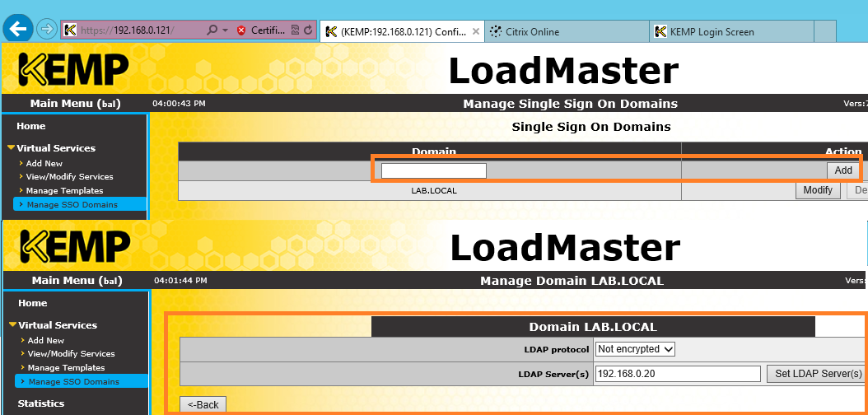
Task: Click Modify for the LAB.LOCAL domain
Action: [818, 190]
